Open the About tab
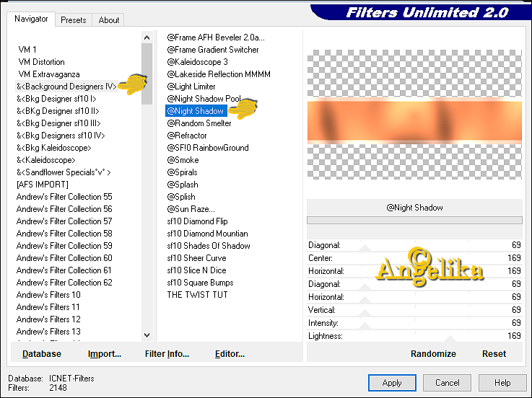Screen dimensions: 532x398 point(108,20)
